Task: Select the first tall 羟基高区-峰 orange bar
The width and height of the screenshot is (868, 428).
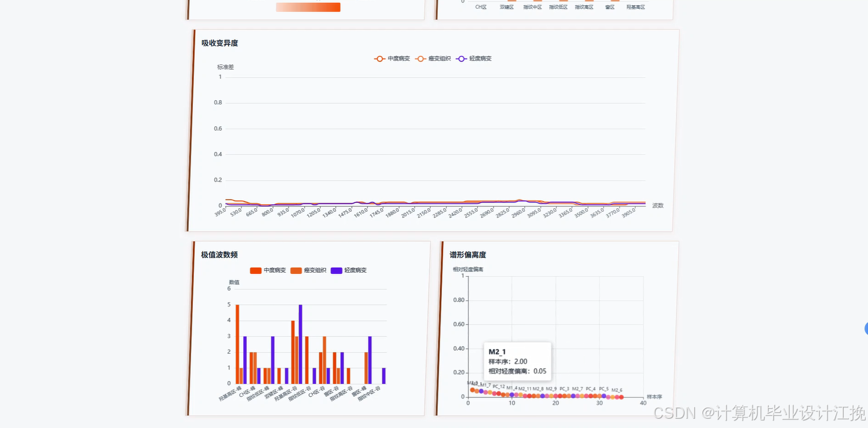Action: point(237,344)
